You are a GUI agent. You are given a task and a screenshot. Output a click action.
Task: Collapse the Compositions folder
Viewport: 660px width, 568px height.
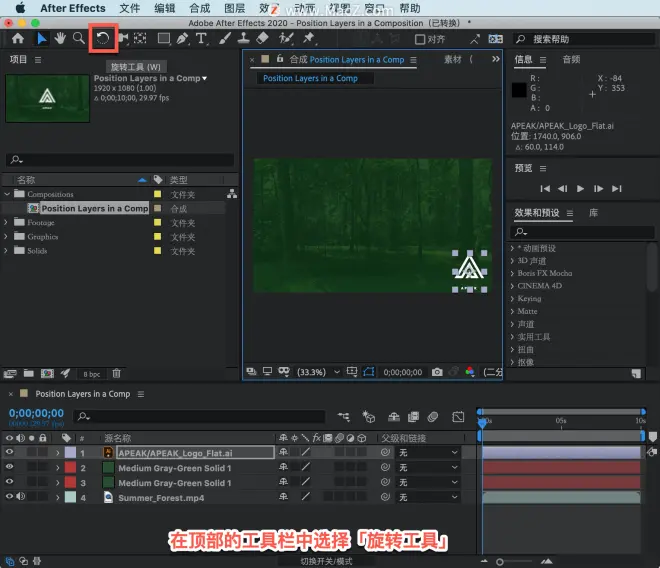click(7, 194)
